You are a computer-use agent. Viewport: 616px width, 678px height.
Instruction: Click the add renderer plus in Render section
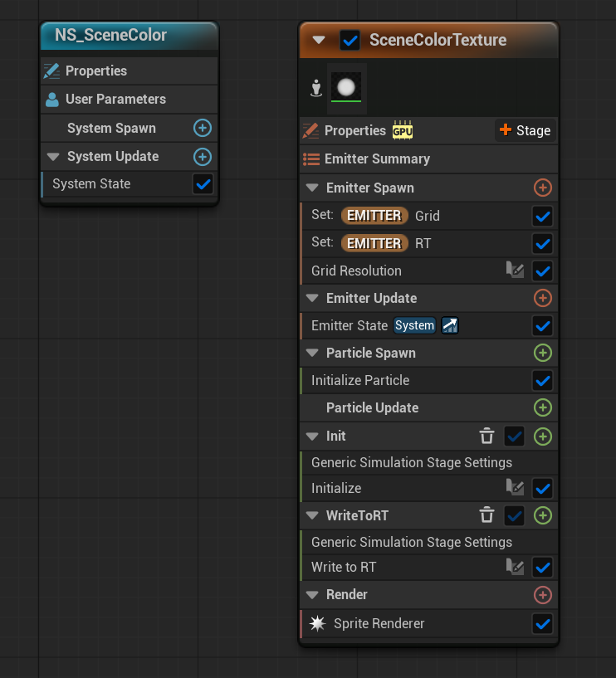pyautogui.click(x=542, y=594)
